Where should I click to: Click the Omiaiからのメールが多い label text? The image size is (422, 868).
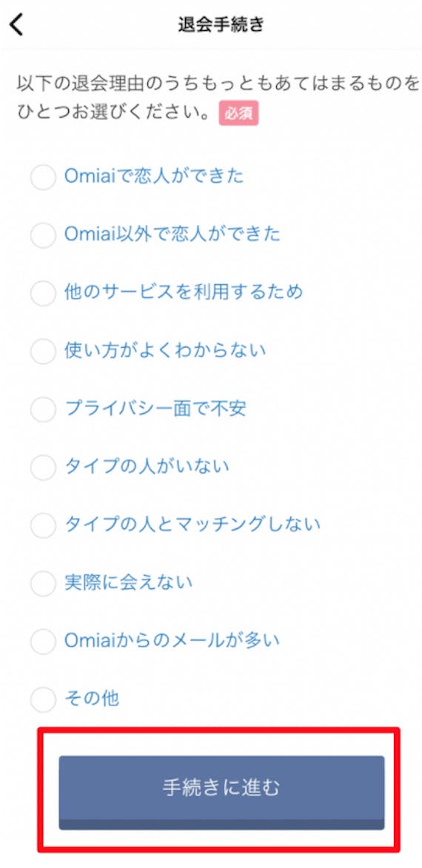173,641
